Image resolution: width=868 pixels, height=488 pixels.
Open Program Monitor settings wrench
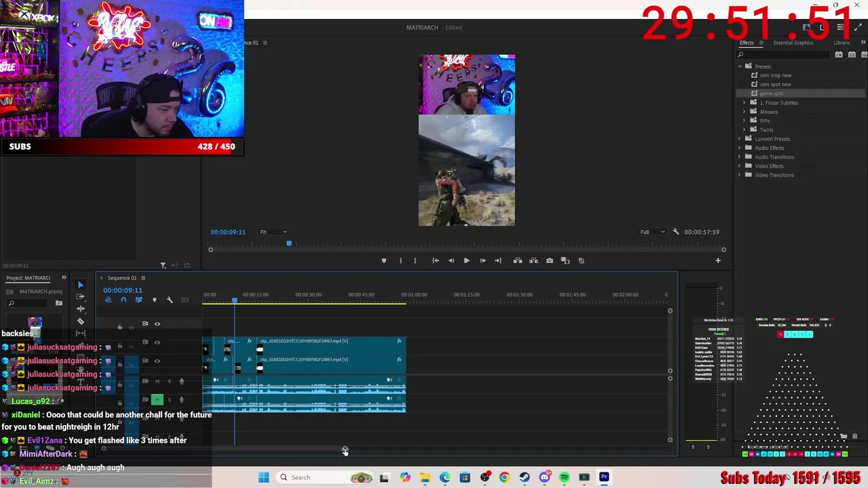[675, 232]
